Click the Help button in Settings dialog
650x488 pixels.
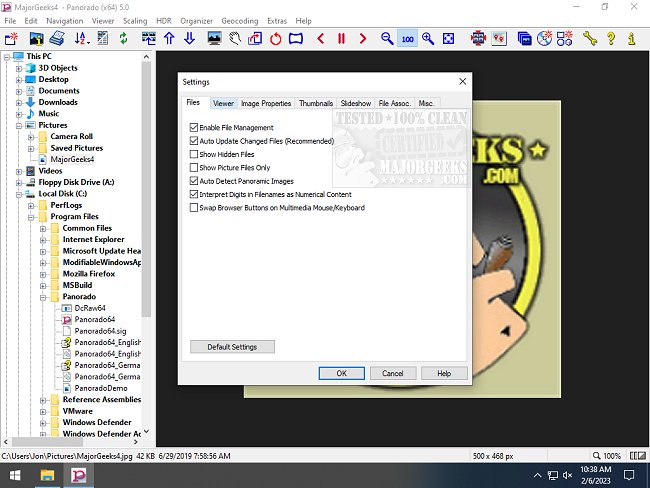[444, 373]
